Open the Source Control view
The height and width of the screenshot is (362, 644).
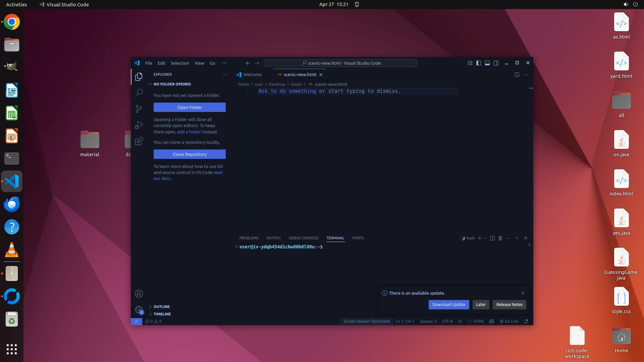(139, 109)
